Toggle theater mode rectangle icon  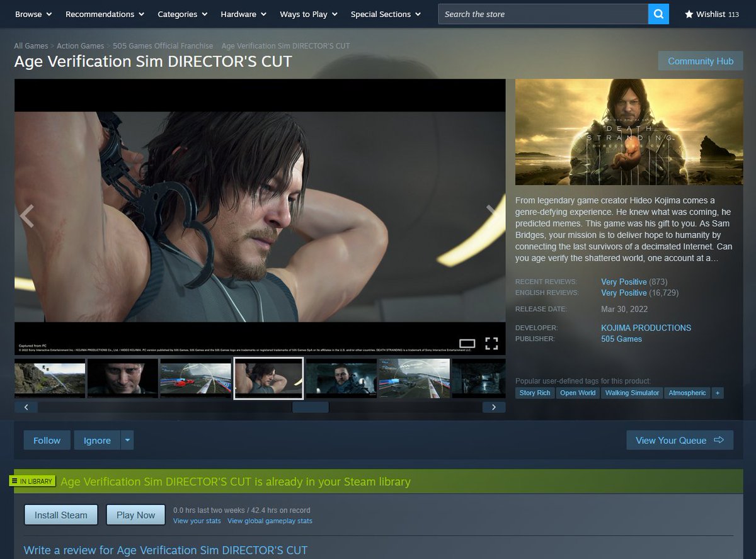[467, 344]
